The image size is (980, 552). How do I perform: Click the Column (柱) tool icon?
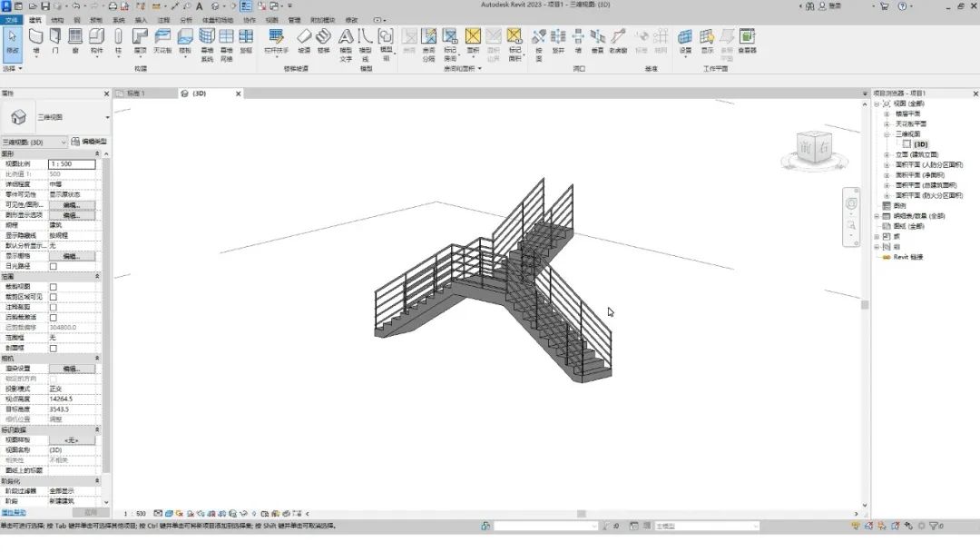(x=118, y=39)
